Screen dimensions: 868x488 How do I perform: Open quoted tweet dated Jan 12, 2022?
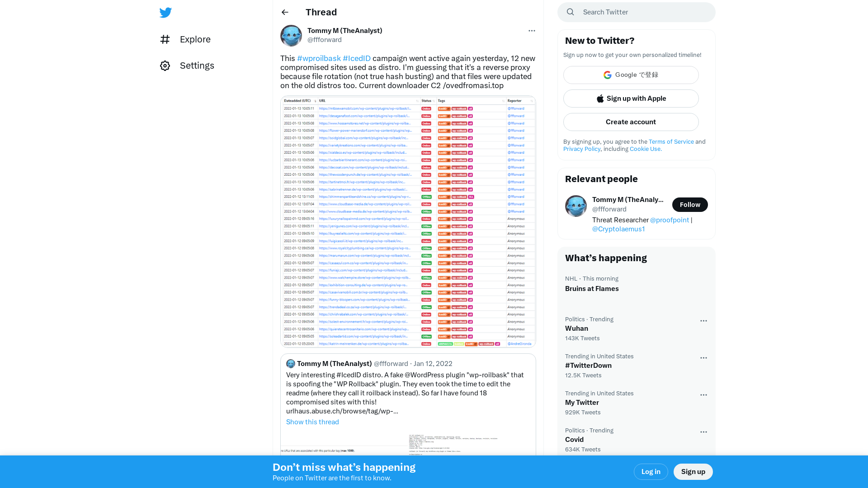click(x=433, y=364)
